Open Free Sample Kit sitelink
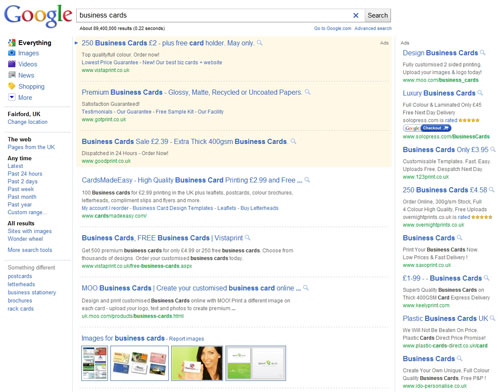Image resolution: width=500 pixels, height=392 pixels. click(175, 112)
